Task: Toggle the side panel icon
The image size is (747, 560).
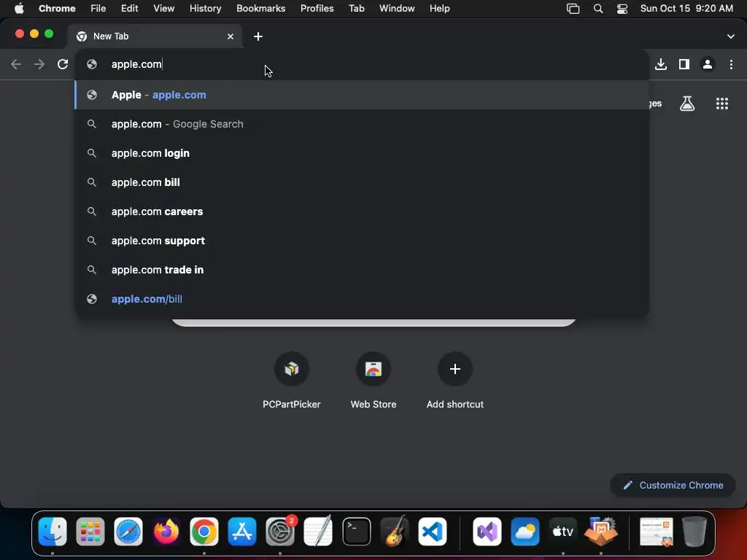Action: [684, 64]
